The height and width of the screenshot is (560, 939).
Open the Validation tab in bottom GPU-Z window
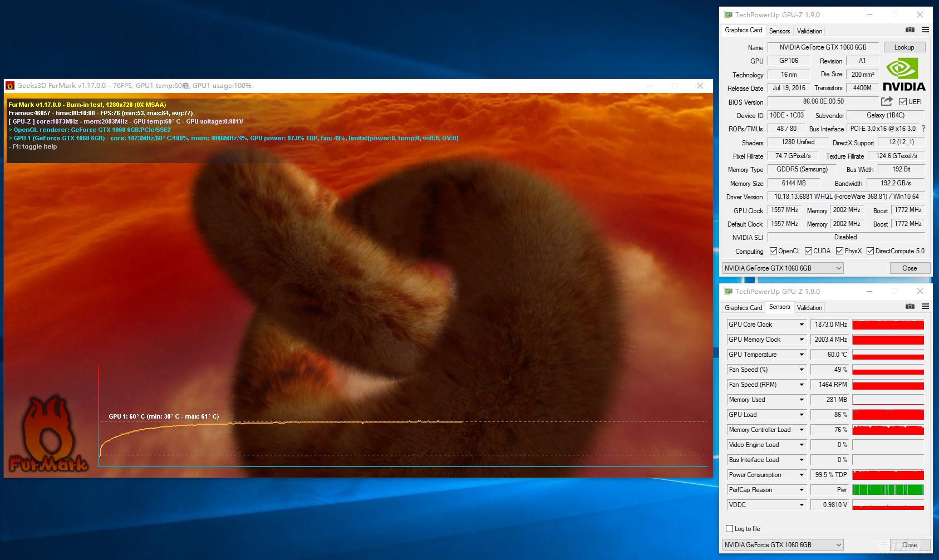coord(809,308)
